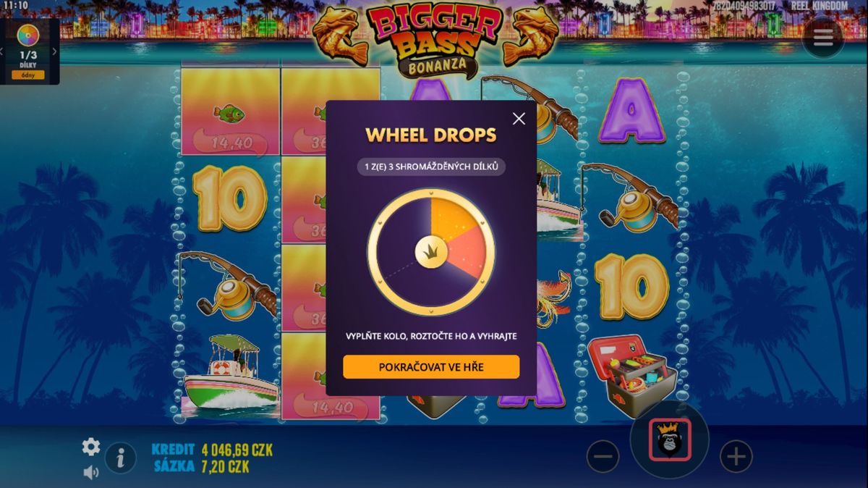Click the Sázka bet amount
This screenshot has height=488, width=868.
pos(225,467)
